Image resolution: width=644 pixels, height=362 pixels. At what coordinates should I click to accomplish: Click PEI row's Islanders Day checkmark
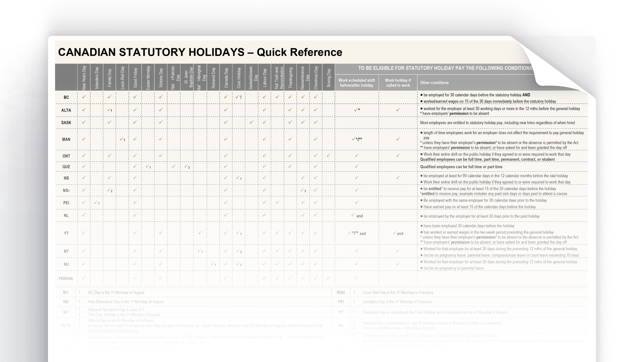pyautogui.click(x=97, y=202)
